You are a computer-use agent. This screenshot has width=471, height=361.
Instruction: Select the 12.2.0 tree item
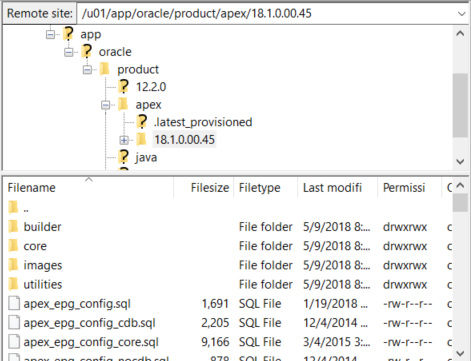pos(151,87)
